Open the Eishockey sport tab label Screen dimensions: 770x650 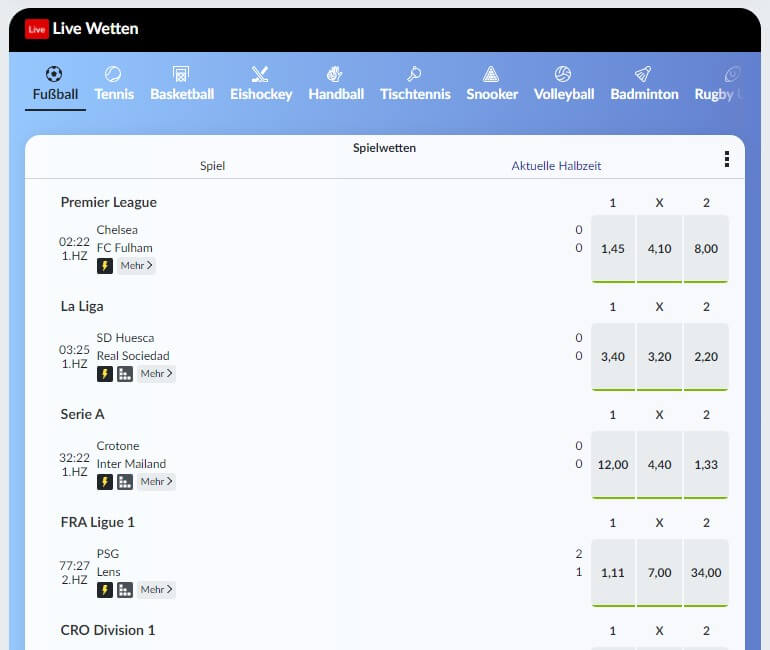(261, 94)
